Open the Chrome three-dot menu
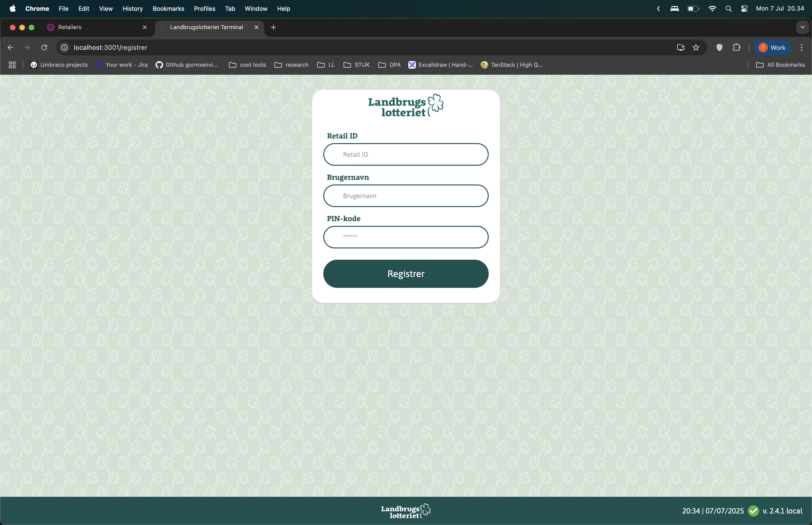812x525 pixels. [802, 47]
